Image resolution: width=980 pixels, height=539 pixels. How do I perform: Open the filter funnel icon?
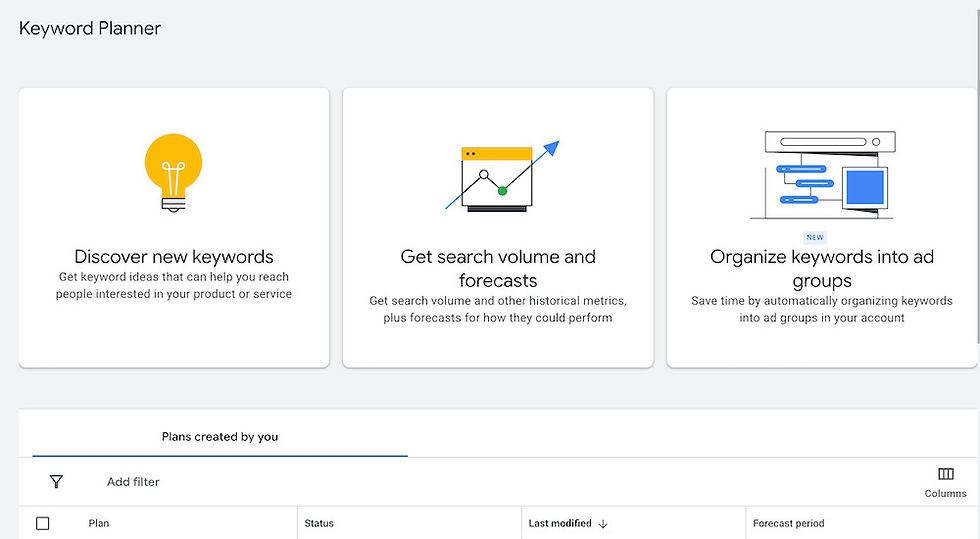coord(56,481)
